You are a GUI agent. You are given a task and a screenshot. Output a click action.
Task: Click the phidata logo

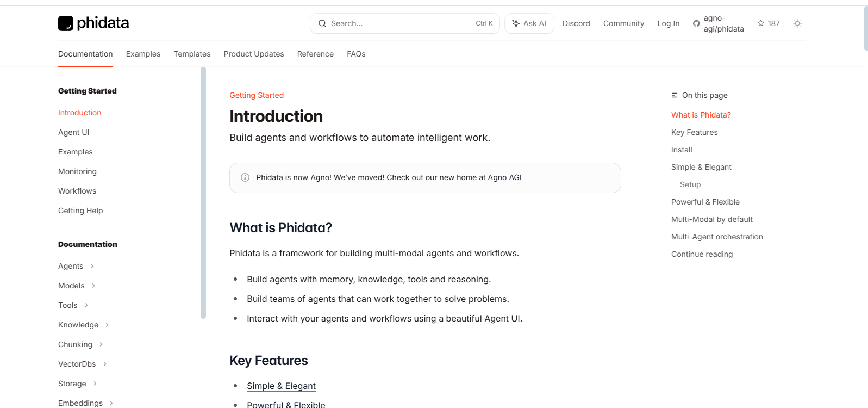[93, 23]
